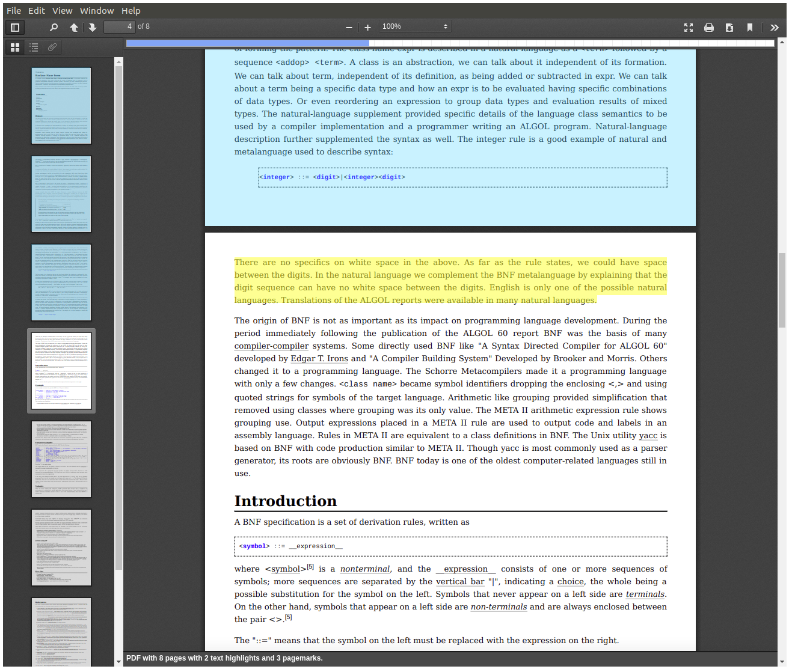Select page 5 thumbnail
The width and height of the screenshot is (792, 672).
[61, 459]
